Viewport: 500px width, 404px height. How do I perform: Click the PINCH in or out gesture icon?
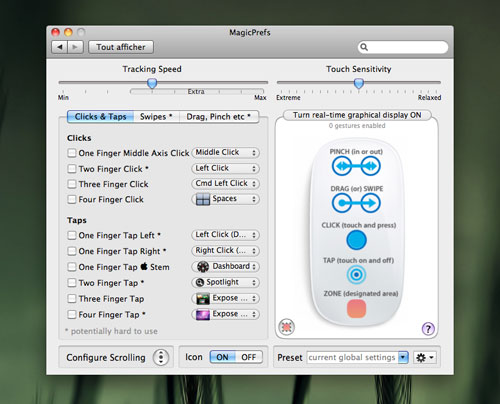tap(356, 166)
